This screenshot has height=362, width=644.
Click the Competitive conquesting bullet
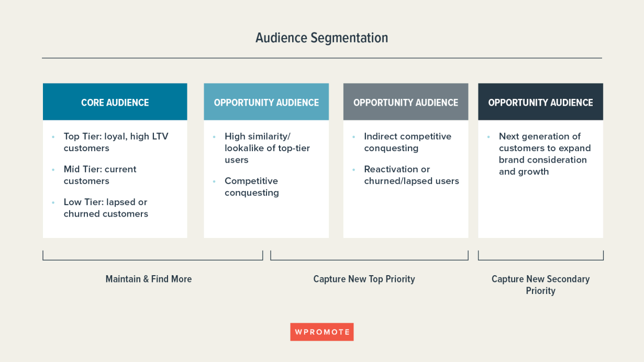coord(252,187)
